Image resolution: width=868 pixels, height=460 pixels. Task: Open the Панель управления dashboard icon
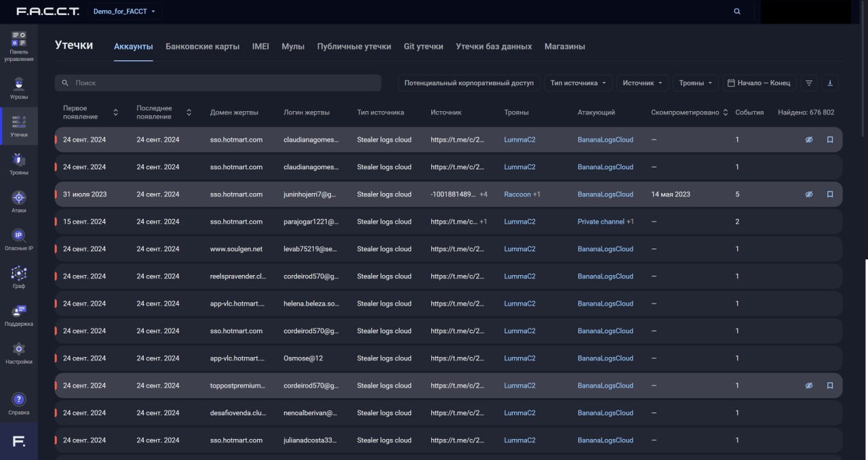click(x=19, y=40)
